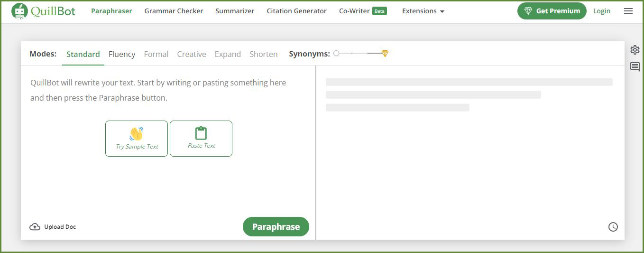This screenshot has height=253, width=644.
Task: Switch to Formal mode
Action: (156, 54)
